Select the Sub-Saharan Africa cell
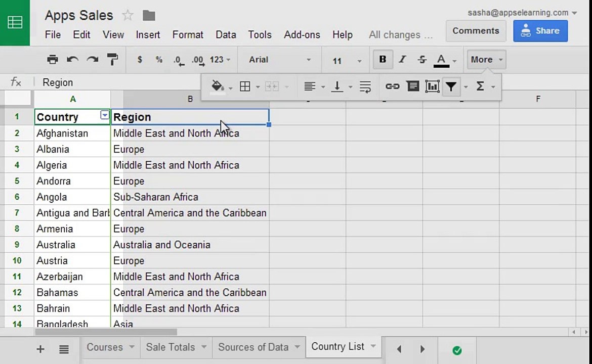 click(x=190, y=197)
